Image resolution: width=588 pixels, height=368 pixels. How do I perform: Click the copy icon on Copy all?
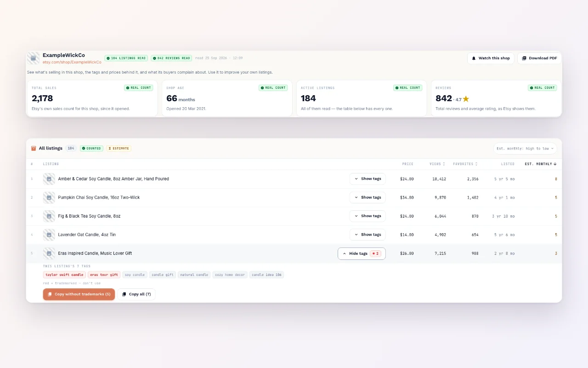(124, 294)
